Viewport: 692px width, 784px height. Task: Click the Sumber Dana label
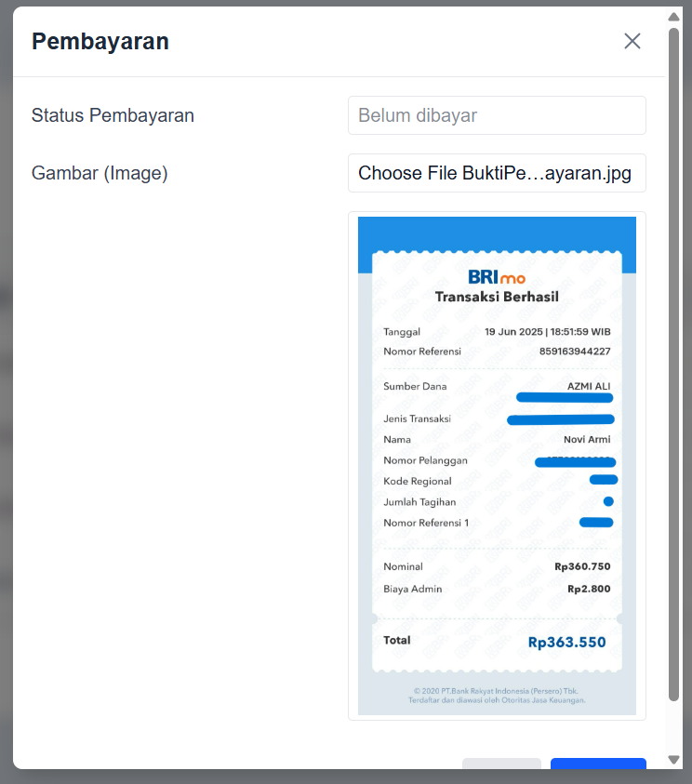tap(415, 386)
